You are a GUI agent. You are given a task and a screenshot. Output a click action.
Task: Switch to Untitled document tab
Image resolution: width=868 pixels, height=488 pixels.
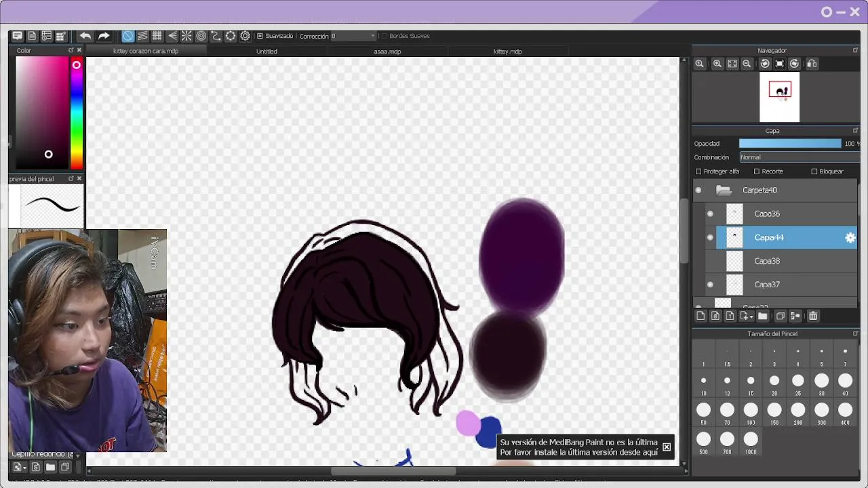(267, 52)
